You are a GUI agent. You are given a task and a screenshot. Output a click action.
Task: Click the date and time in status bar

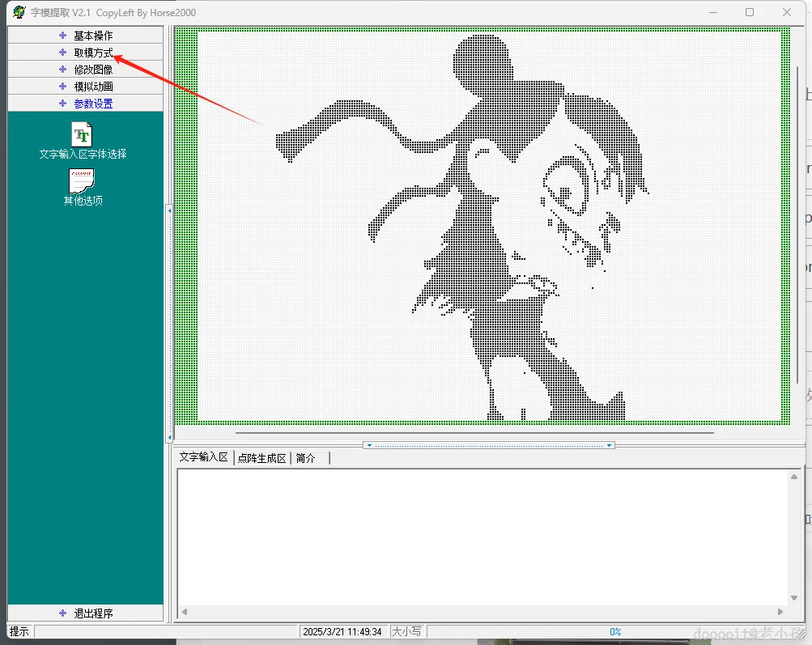(x=342, y=631)
